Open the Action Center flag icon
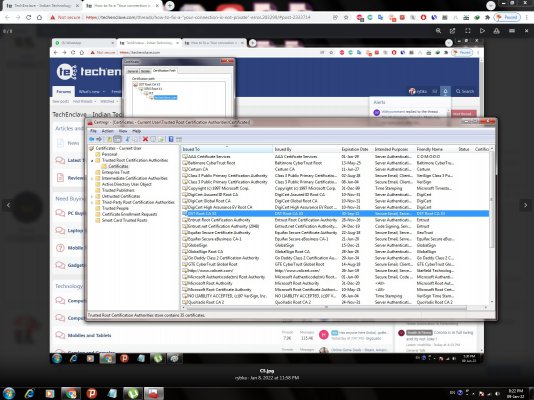The width and height of the screenshot is (534, 400). tap(481, 393)
